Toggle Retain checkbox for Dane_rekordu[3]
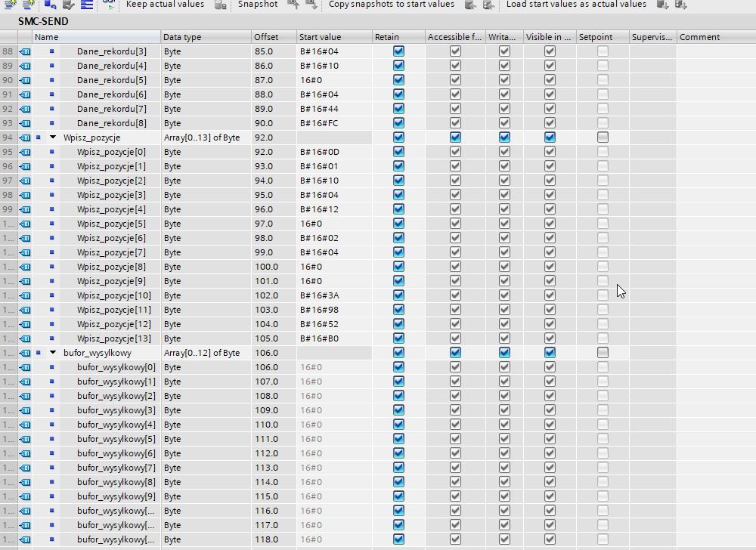The image size is (756, 550). point(398,51)
